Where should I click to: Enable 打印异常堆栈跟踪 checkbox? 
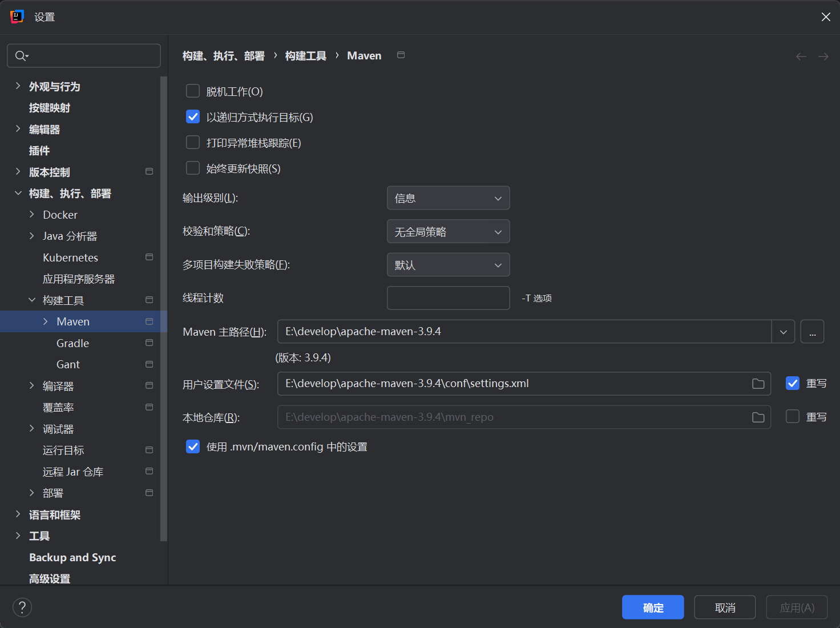pos(193,143)
